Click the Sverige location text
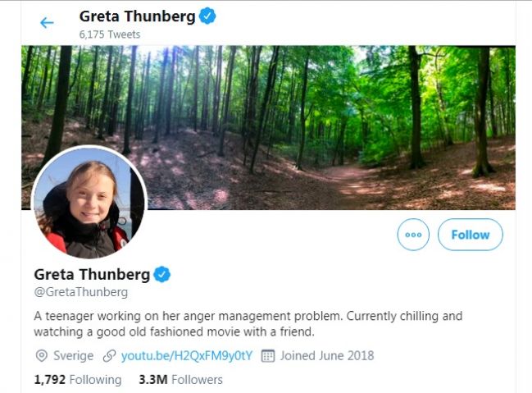The width and height of the screenshot is (532, 393). [x=73, y=356]
